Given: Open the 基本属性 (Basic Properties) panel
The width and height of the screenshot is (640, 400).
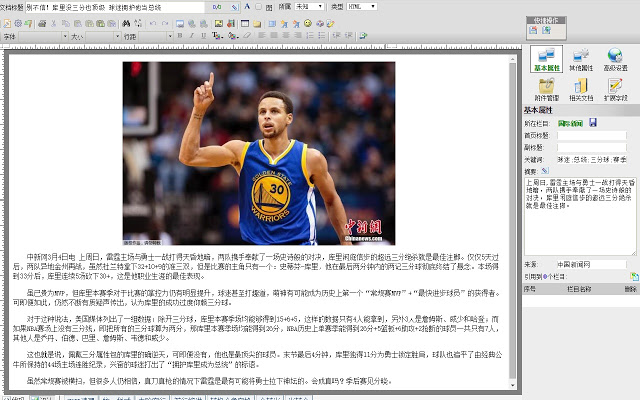Looking at the screenshot, I should click(x=547, y=60).
